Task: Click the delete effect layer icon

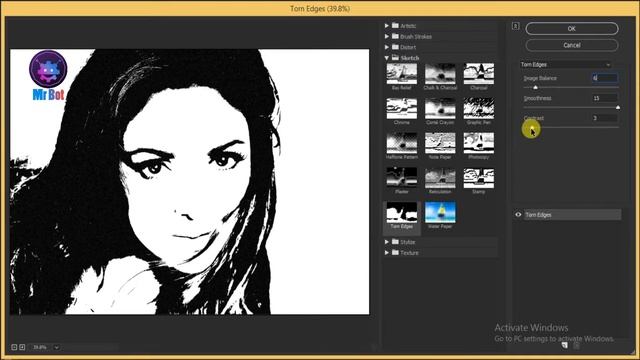Action: [576, 346]
